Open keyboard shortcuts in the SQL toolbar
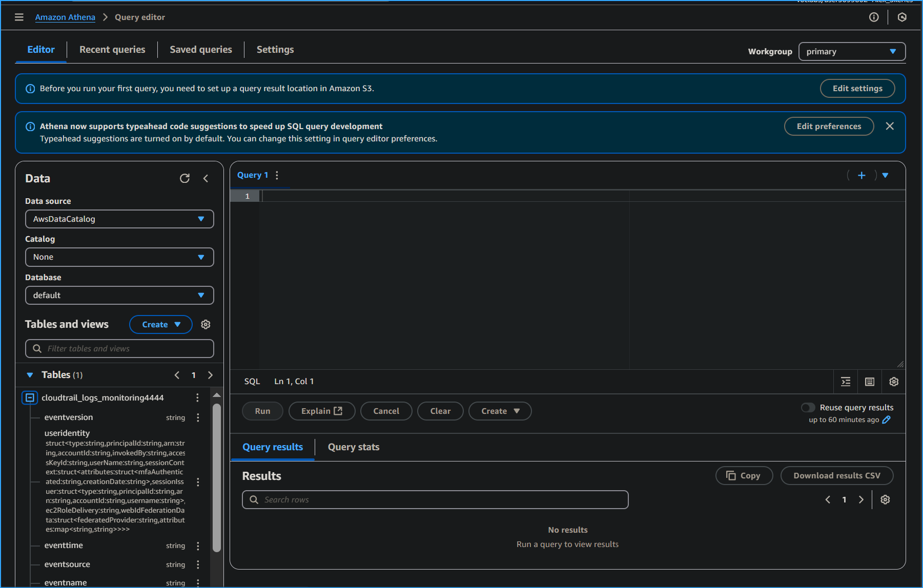The image size is (923, 588). pyautogui.click(x=869, y=382)
